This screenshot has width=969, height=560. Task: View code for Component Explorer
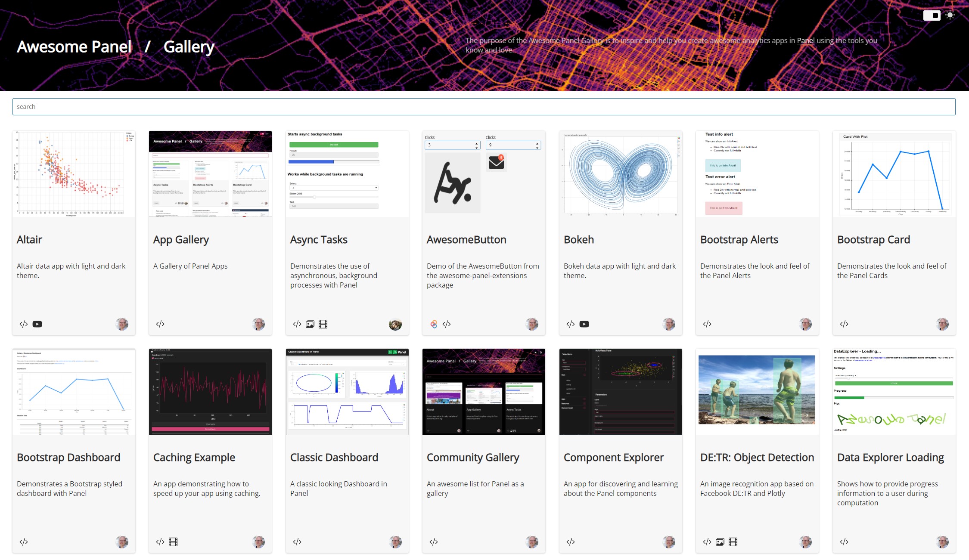570,542
